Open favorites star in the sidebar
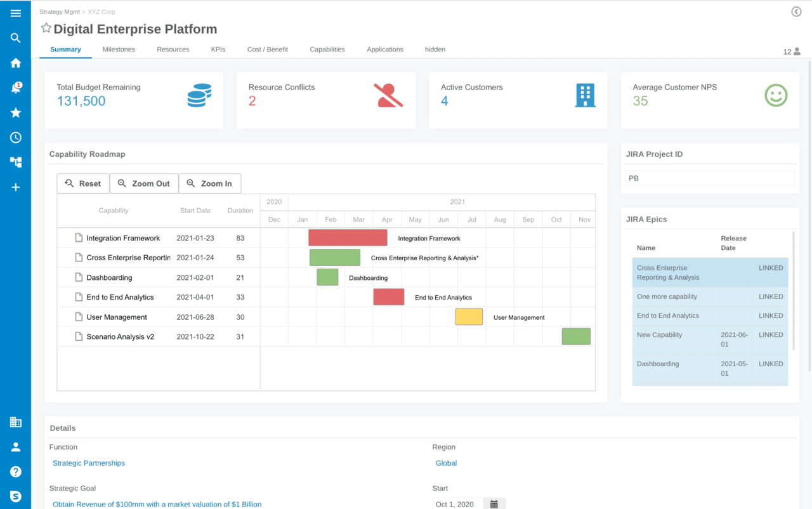This screenshot has width=812, height=509. [16, 112]
